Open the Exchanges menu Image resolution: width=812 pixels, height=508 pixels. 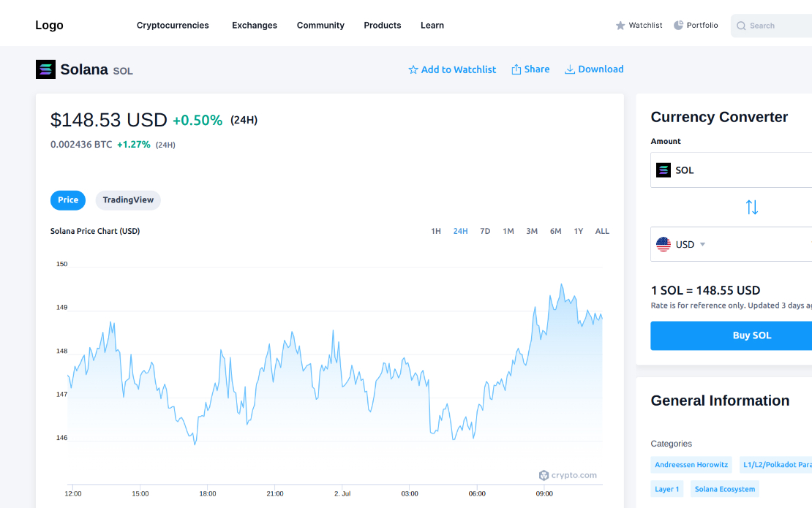(x=255, y=26)
